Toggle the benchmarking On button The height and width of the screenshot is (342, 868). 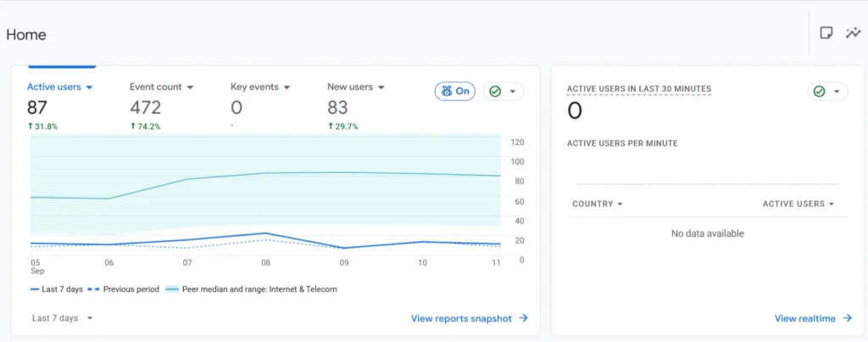455,92
